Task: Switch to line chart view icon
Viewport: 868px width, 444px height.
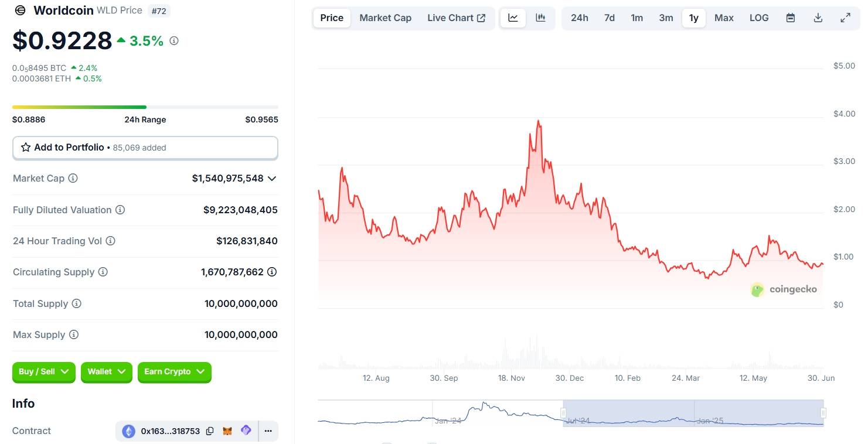Action: [513, 18]
